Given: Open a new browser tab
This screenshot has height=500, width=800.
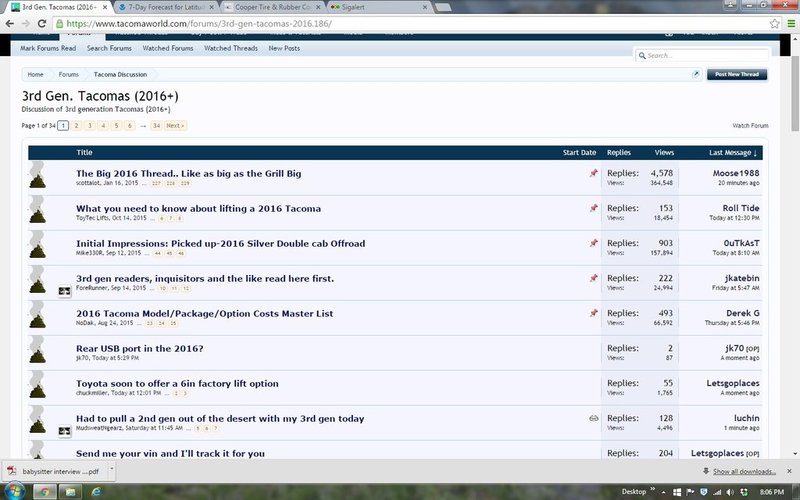Looking at the screenshot, I should pyautogui.click(x=443, y=7).
